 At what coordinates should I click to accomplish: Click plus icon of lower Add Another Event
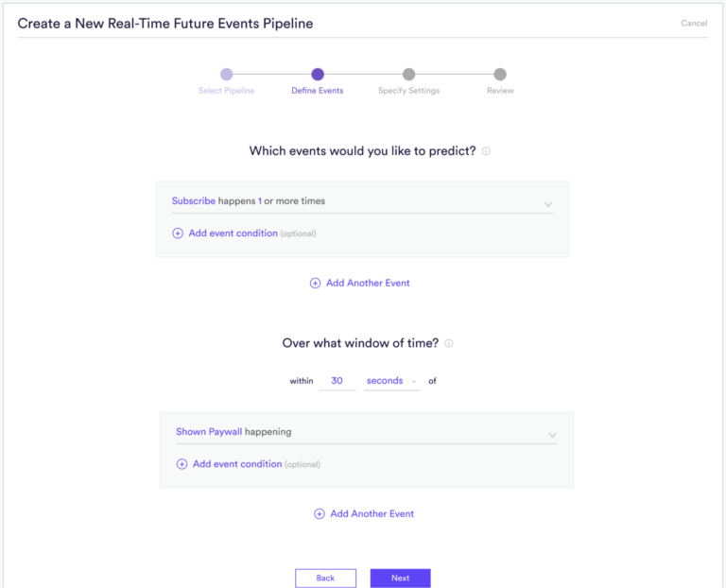320,514
